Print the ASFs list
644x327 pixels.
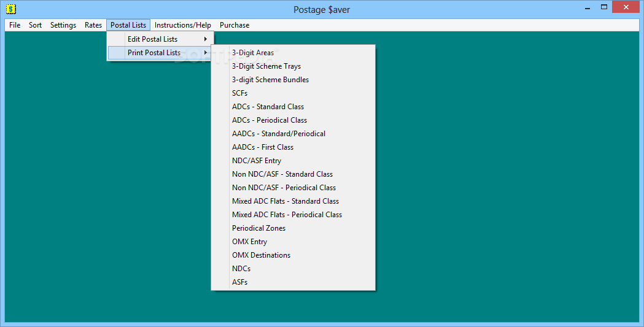[x=293, y=282]
